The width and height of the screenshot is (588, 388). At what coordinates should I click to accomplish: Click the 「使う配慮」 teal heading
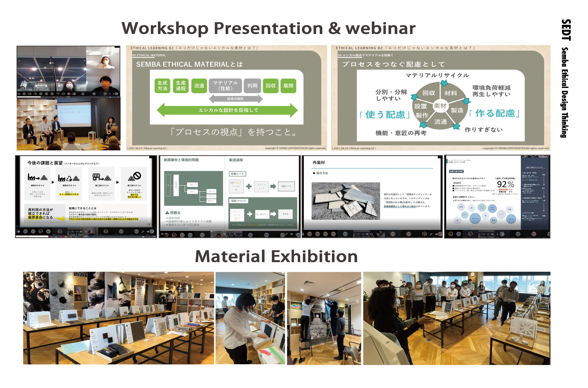coord(385,115)
